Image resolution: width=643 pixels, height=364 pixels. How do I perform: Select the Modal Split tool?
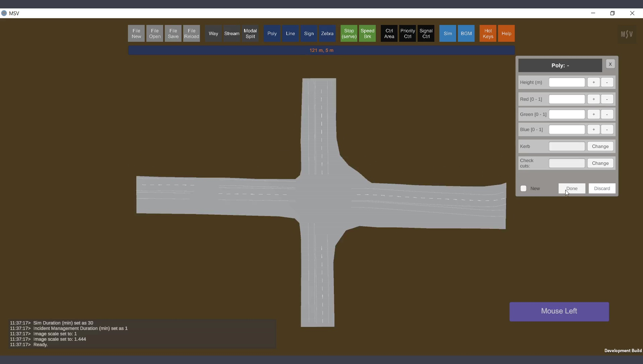[x=250, y=33]
